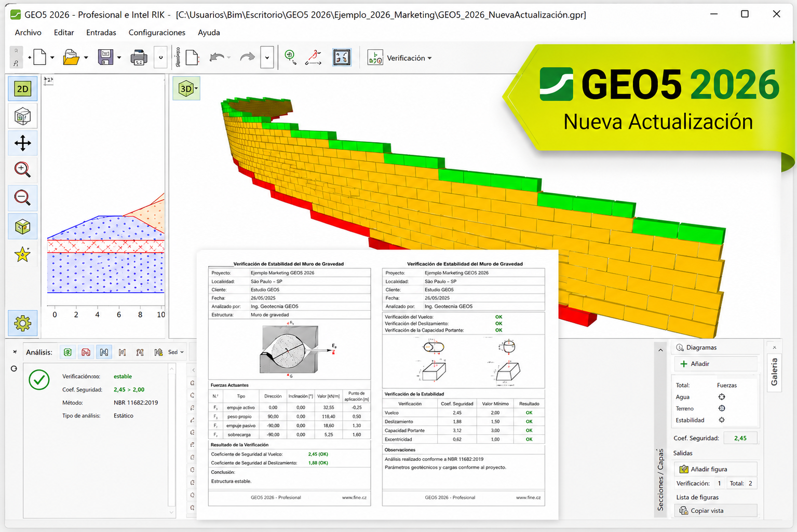Redo the action with the forward arrow

tap(248, 57)
